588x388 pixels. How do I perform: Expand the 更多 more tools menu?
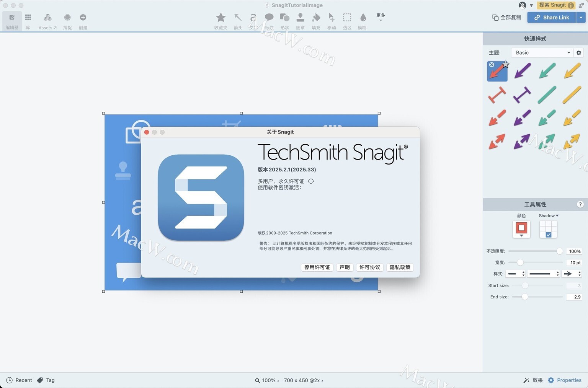pos(381,17)
